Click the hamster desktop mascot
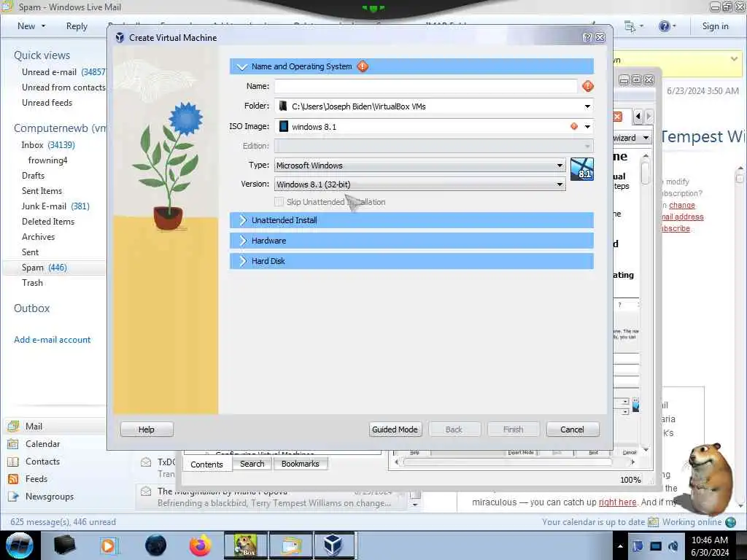Image resolution: width=747 pixels, height=560 pixels. tap(708, 478)
